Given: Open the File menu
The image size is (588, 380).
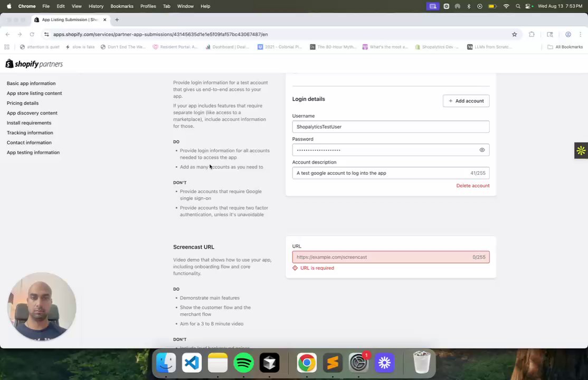Looking at the screenshot, I should (46, 6).
